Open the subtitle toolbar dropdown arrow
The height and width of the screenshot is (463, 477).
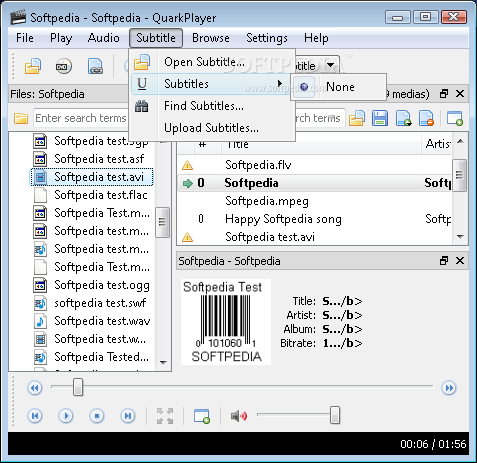coord(330,65)
